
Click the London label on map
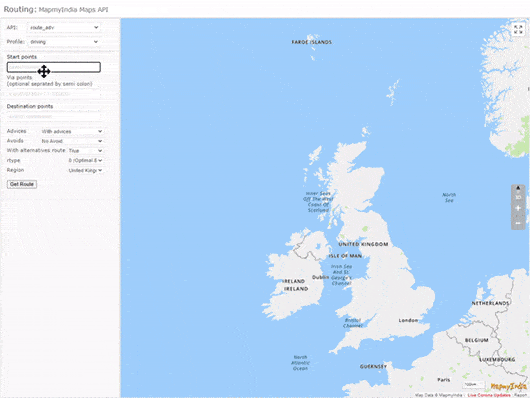pyautogui.click(x=408, y=320)
